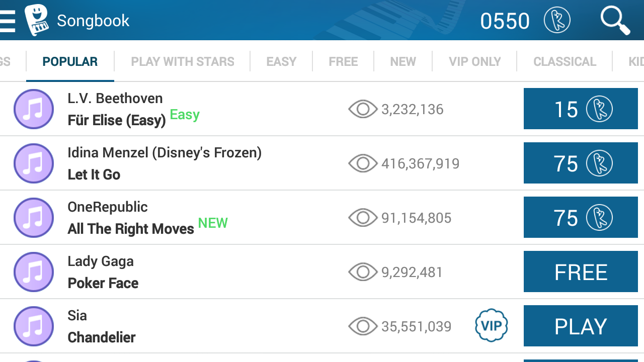Viewport: 644px width, 362px height.
Task: Tap the music note icon for Für Elise
Action: click(x=34, y=109)
